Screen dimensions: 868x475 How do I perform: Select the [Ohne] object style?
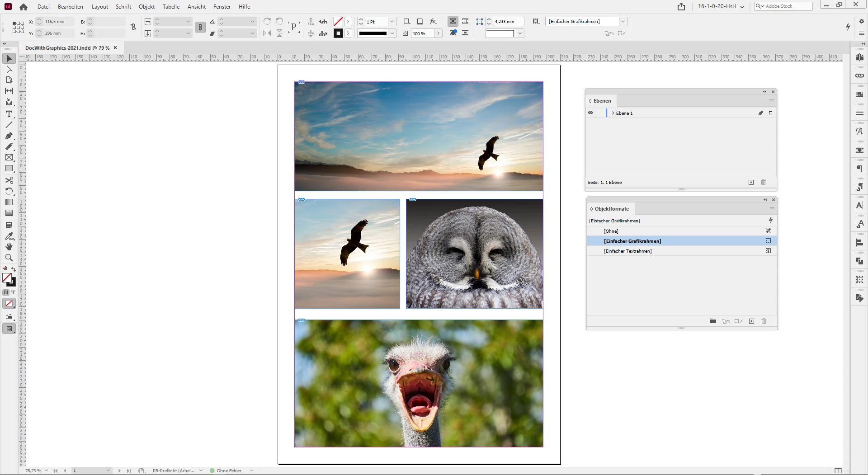[611, 231]
